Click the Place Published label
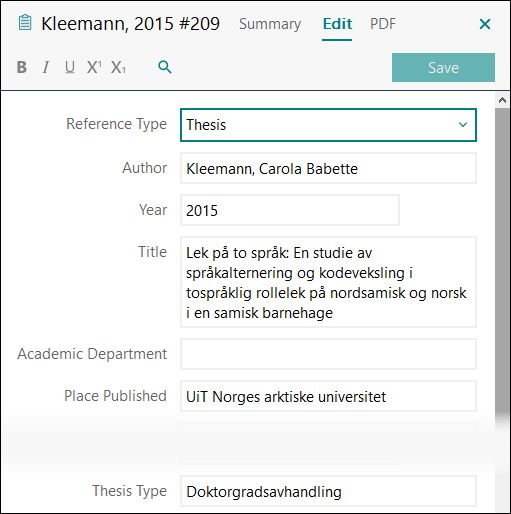The image size is (511, 514). 115,396
